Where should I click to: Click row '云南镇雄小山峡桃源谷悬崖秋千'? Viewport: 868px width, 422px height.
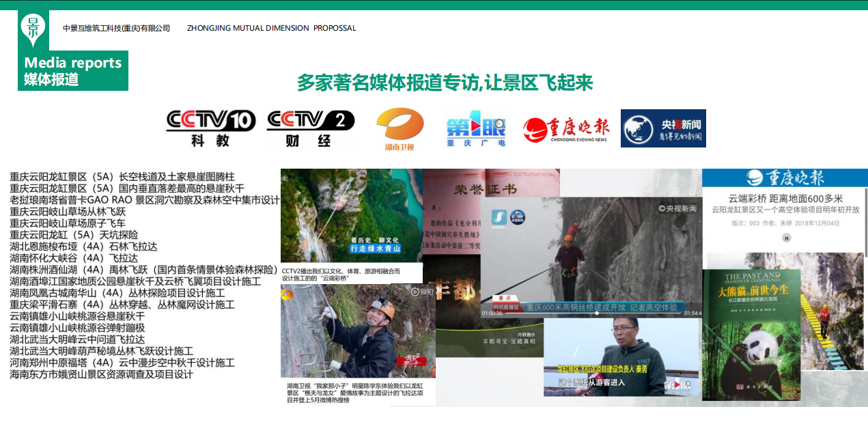tap(77, 316)
